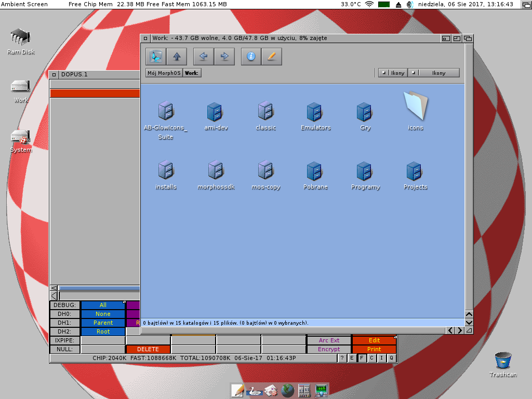Select the DH2: drive in DOPUS
Image resolution: width=532 pixels, height=399 pixels.
pyautogui.click(x=65, y=331)
